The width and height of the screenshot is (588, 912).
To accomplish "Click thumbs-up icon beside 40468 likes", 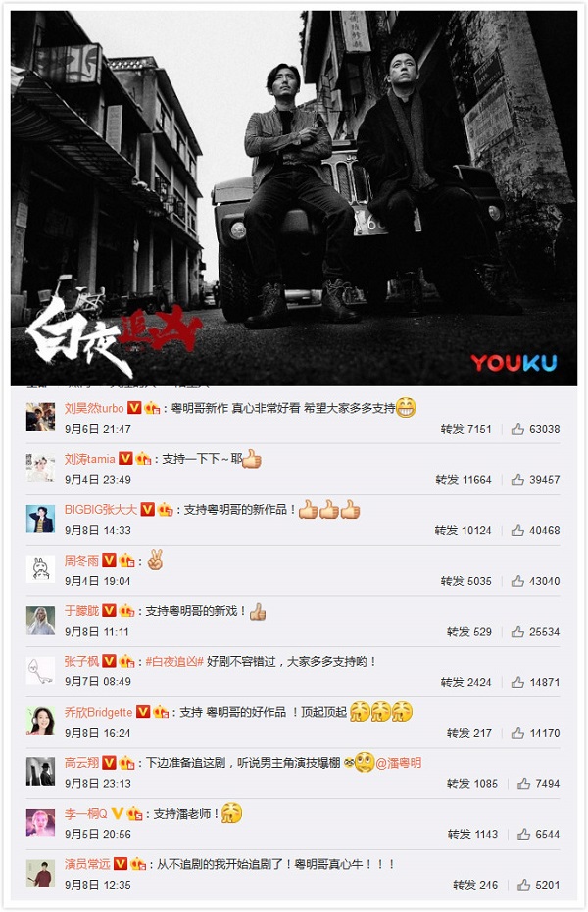I will point(517,531).
